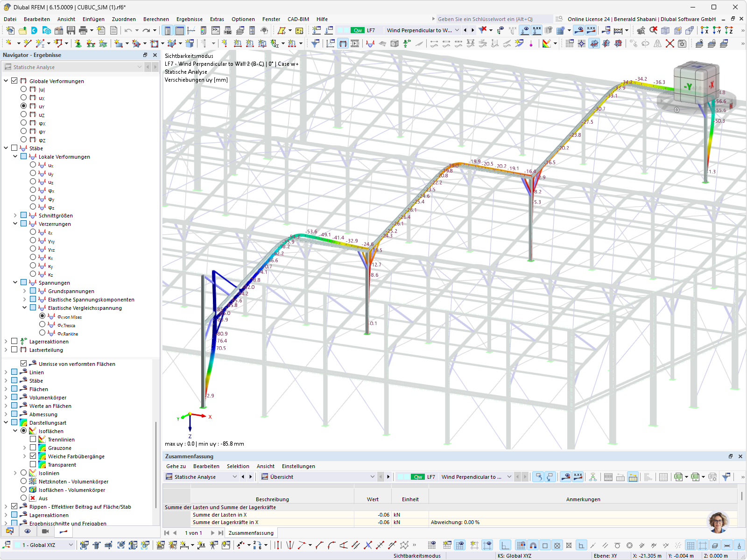
Task: Open the Berechnen menu
Action: tap(156, 19)
